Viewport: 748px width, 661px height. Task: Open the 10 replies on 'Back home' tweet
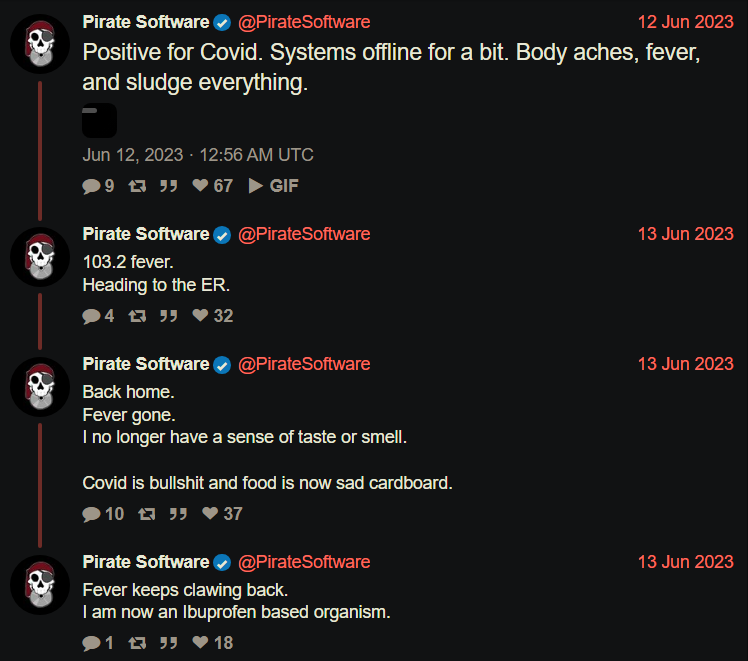[103, 514]
